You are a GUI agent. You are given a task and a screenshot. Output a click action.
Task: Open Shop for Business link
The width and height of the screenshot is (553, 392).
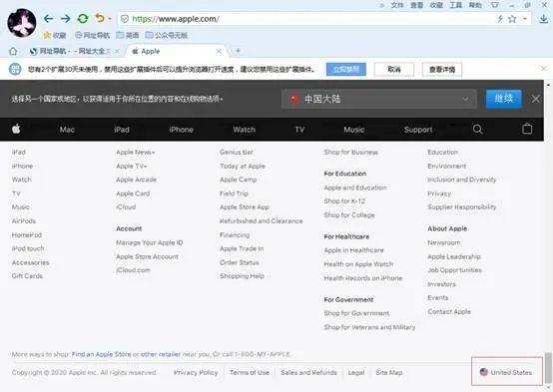click(x=351, y=152)
